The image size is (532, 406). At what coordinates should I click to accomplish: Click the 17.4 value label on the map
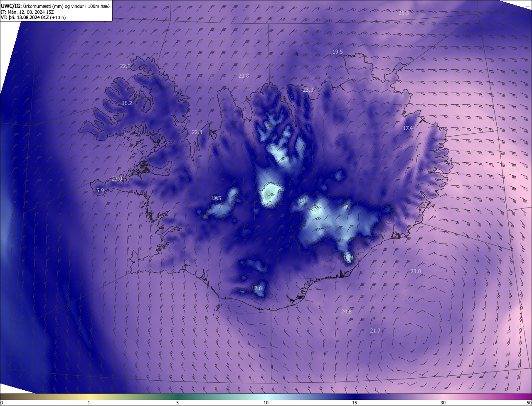pyautogui.click(x=408, y=128)
